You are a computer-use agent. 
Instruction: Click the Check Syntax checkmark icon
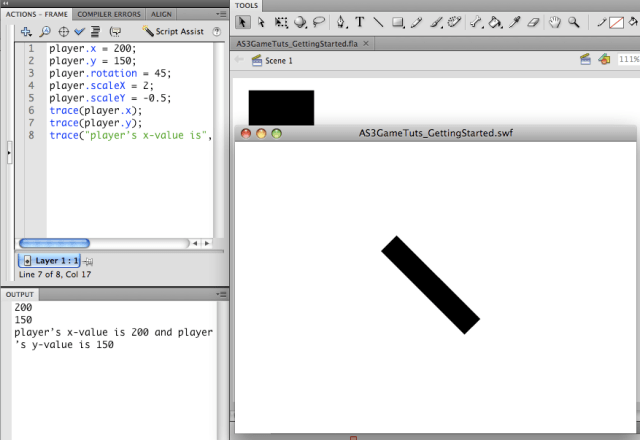pos(79,31)
